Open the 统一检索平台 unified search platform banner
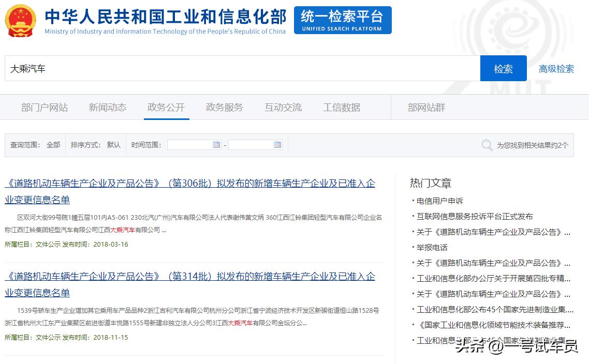 tap(342, 20)
